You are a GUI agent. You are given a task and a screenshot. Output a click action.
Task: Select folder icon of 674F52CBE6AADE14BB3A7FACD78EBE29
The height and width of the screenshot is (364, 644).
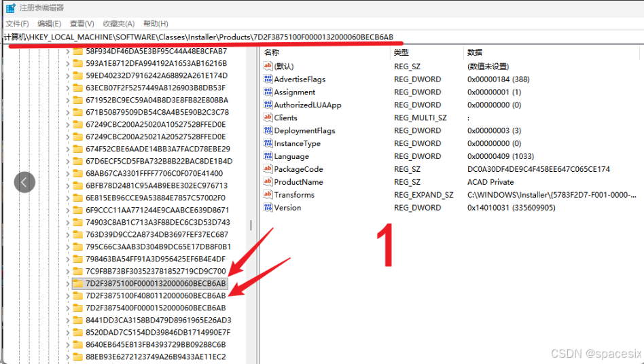point(77,149)
